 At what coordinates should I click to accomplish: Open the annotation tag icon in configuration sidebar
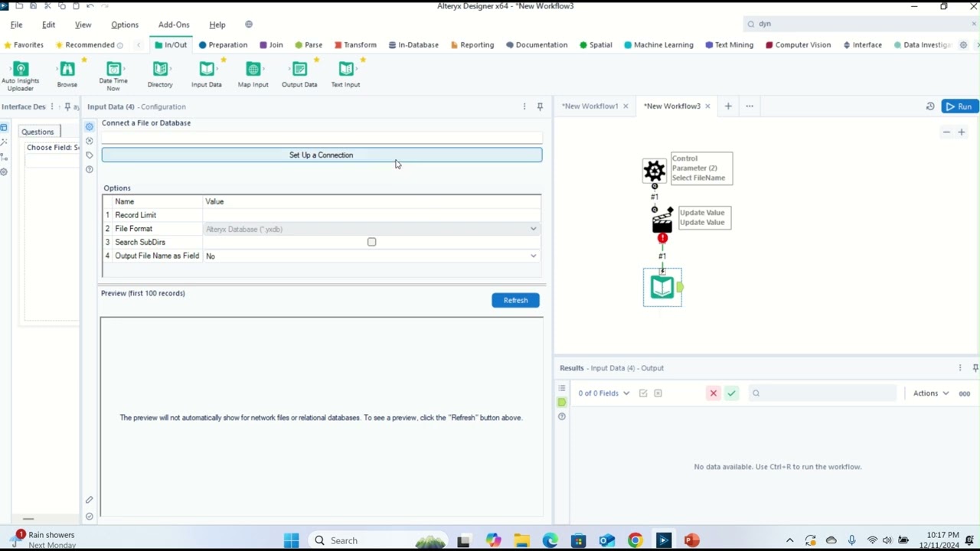tap(90, 155)
